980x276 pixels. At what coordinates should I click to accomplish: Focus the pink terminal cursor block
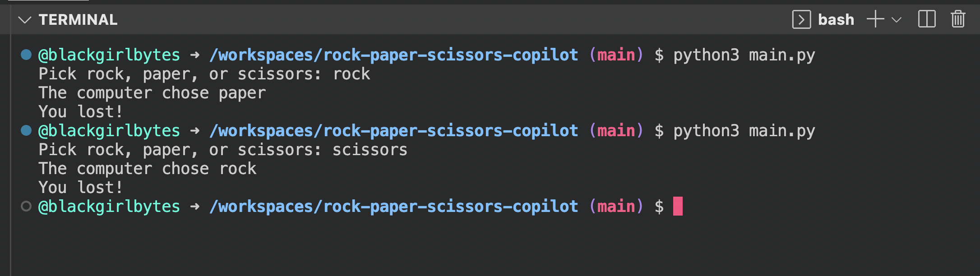click(x=678, y=206)
